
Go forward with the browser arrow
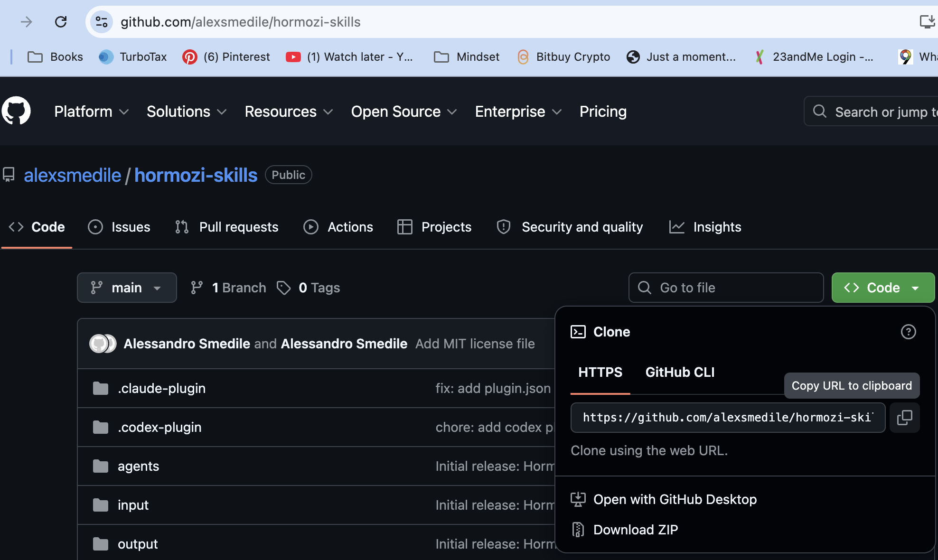[27, 22]
